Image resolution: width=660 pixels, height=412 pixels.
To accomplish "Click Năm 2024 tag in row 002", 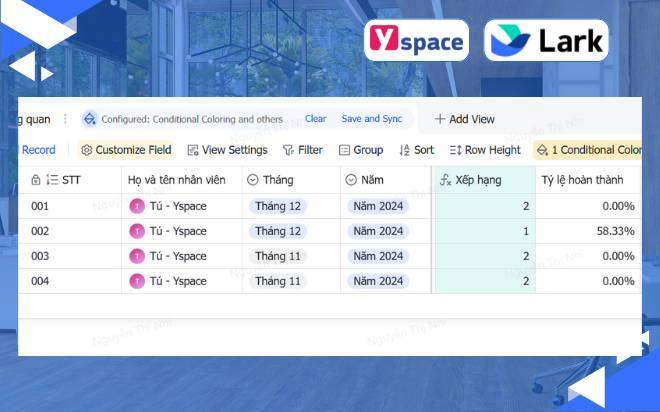I will pyautogui.click(x=378, y=231).
